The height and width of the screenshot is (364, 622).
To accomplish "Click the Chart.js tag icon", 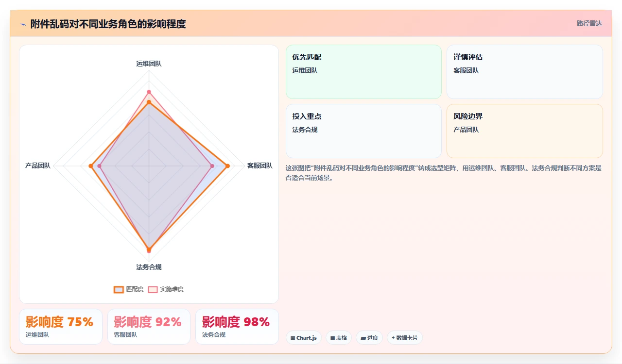I will click(293, 338).
